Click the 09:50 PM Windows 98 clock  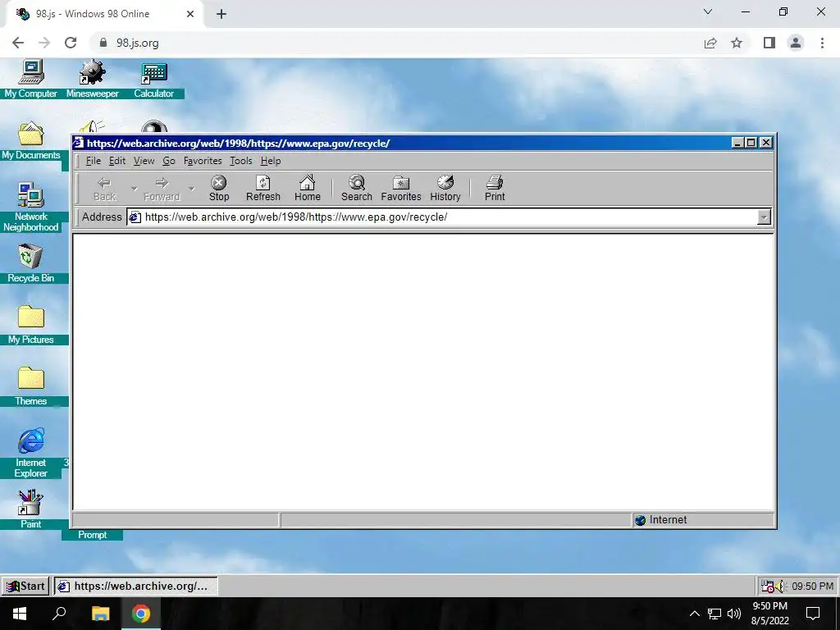pos(812,587)
